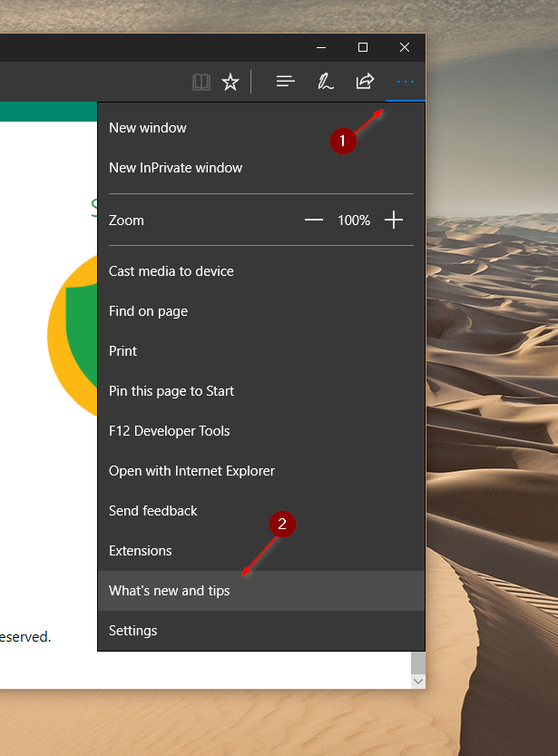Screen dimensions: 558x756
Task: Click the scrollbar down arrow
Action: [x=418, y=681]
